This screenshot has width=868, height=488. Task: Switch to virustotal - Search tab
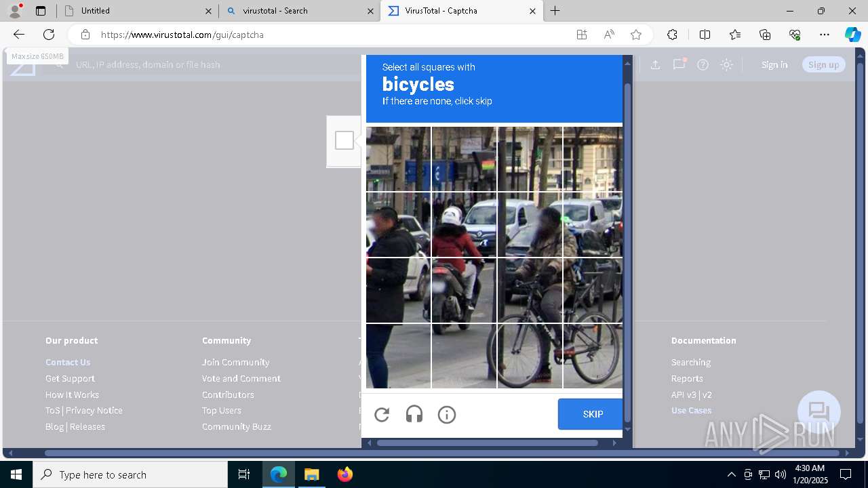coord(299,11)
